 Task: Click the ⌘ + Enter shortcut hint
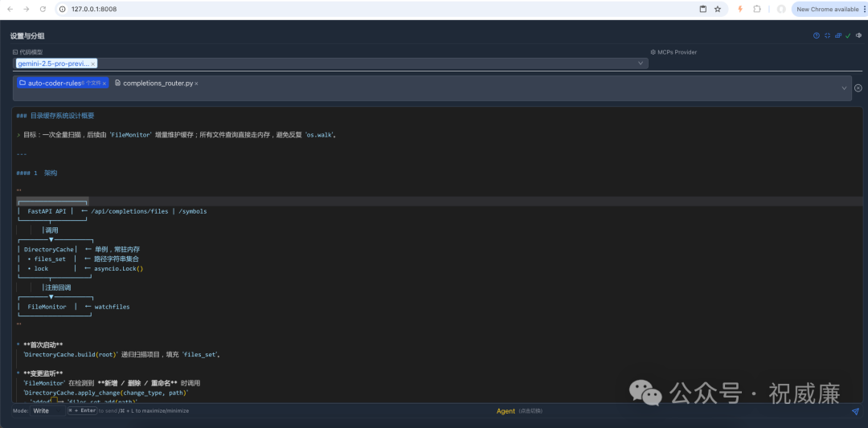[82, 411]
